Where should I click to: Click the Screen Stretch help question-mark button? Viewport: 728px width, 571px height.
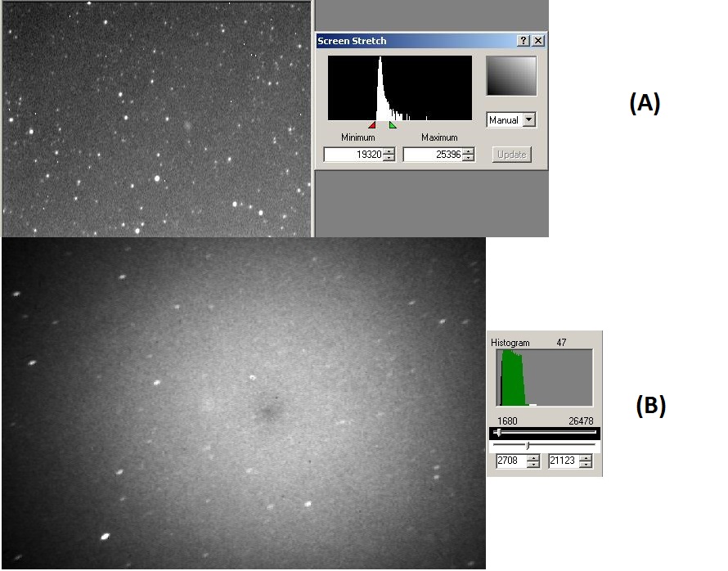(x=524, y=41)
